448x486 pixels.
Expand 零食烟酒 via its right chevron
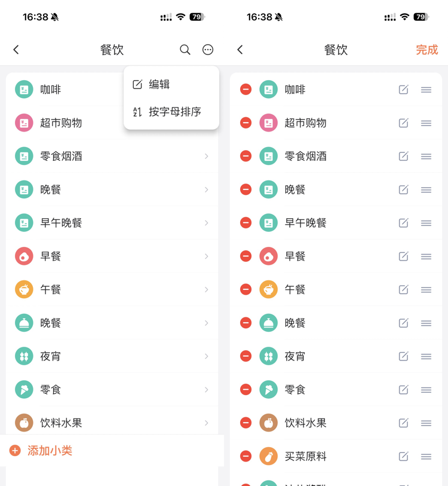[207, 157]
